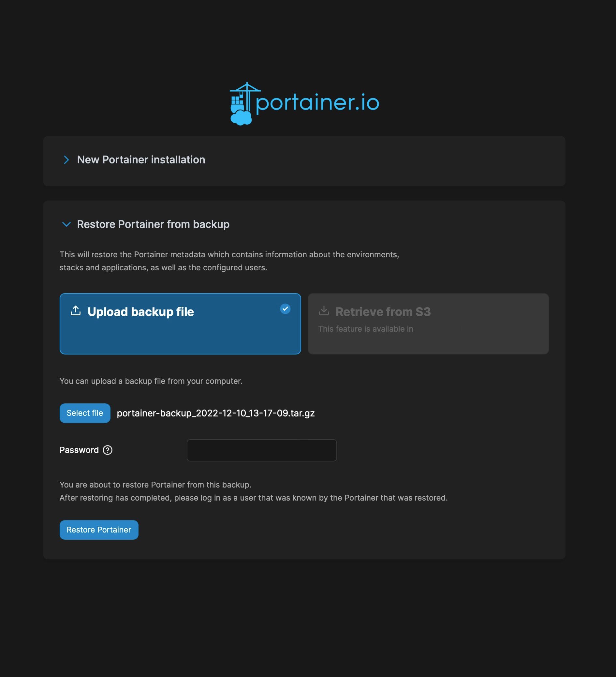Screen dimensions: 616x677
Task: Click the portainer.io logo
Action: (x=304, y=103)
